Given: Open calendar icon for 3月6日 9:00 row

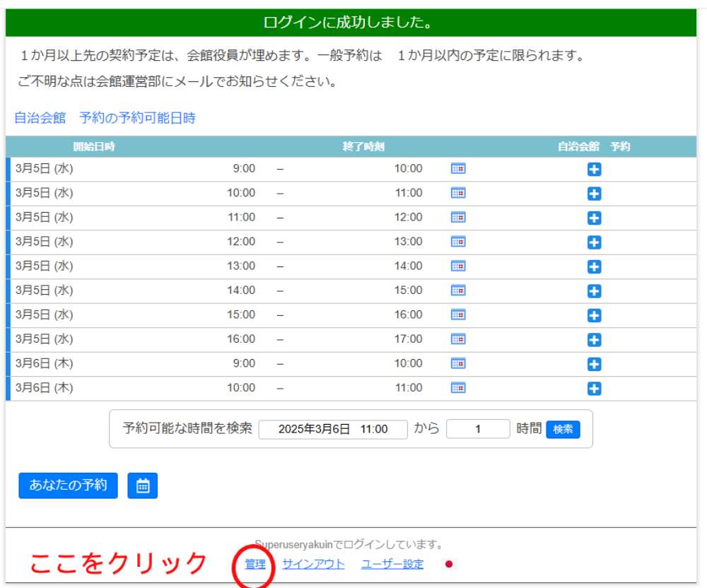Looking at the screenshot, I should point(458,363).
